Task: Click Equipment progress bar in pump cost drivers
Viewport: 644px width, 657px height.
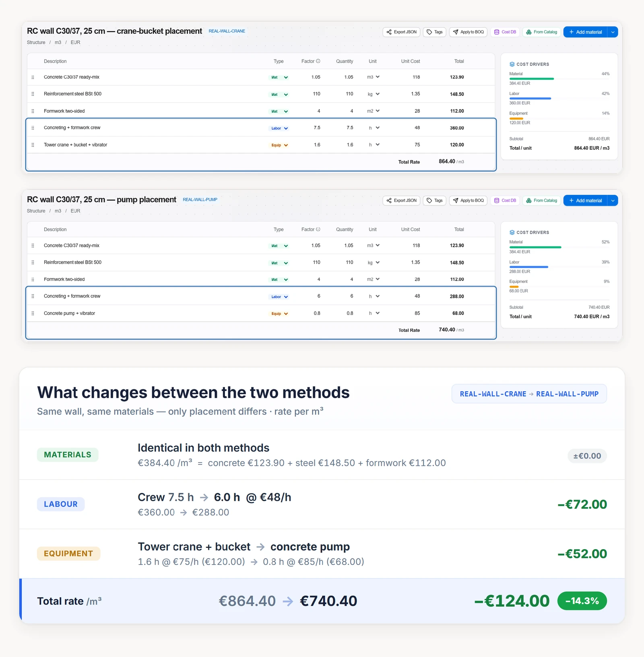Action: coord(559,287)
